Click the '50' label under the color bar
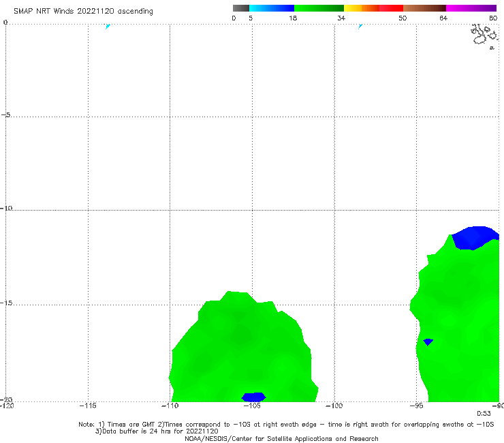Screen dimensions: 504x443 (403, 18)
